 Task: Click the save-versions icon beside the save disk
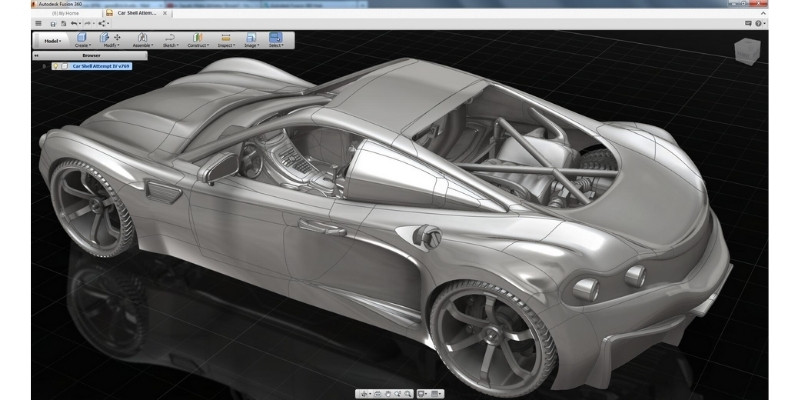click(63, 23)
